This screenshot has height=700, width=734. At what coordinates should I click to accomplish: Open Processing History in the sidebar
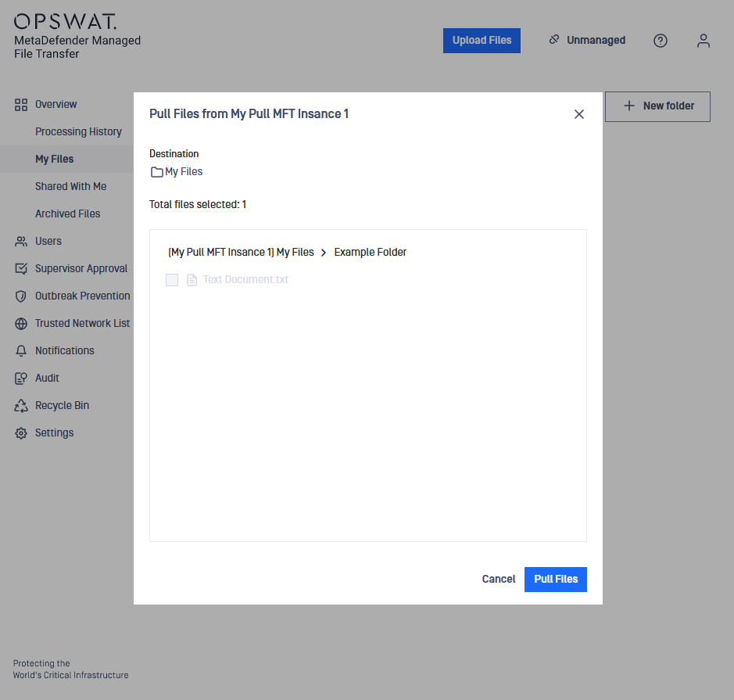[78, 131]
